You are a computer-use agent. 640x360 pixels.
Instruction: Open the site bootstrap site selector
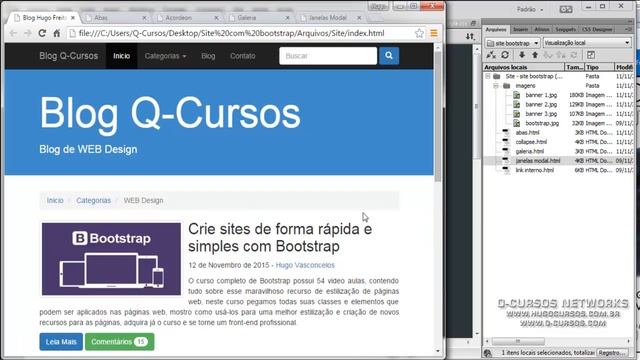[513, 43]
